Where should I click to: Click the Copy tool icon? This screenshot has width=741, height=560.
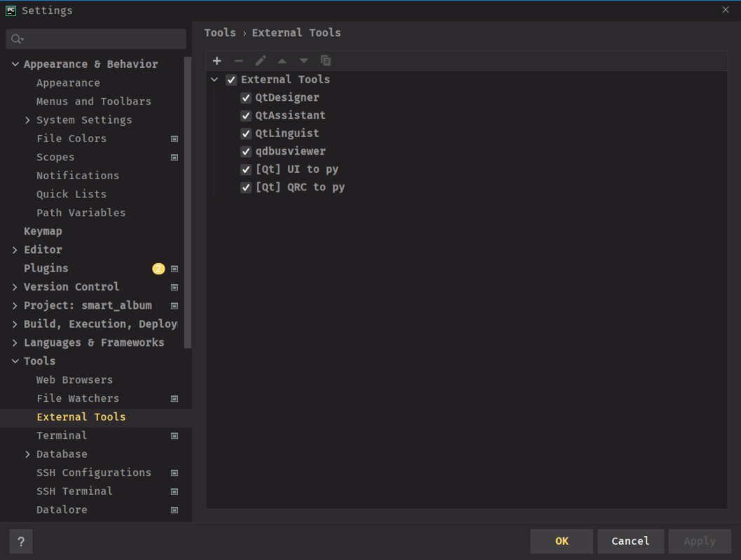pyautogui.click(x=326, y=61)
